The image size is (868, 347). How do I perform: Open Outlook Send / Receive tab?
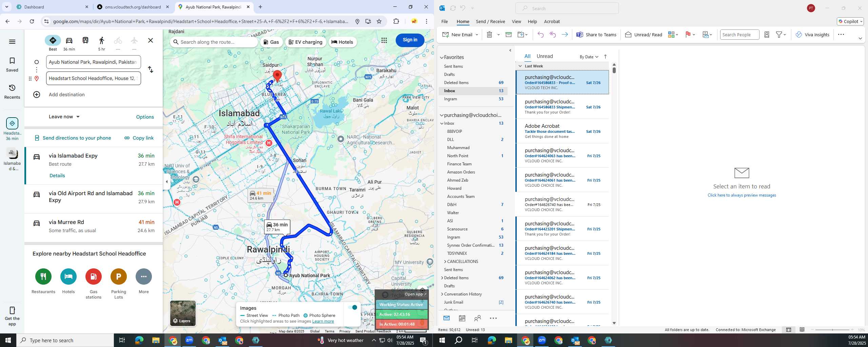pos(490,21)
